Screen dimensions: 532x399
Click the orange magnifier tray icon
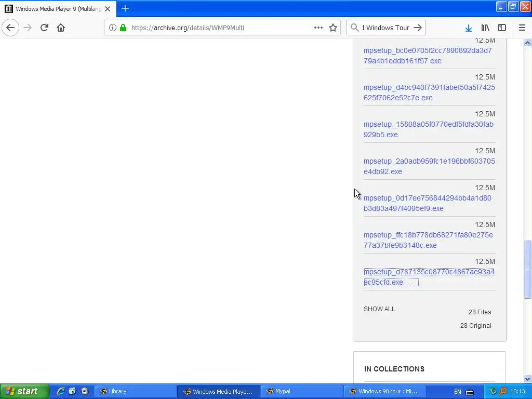click(503, 392)
